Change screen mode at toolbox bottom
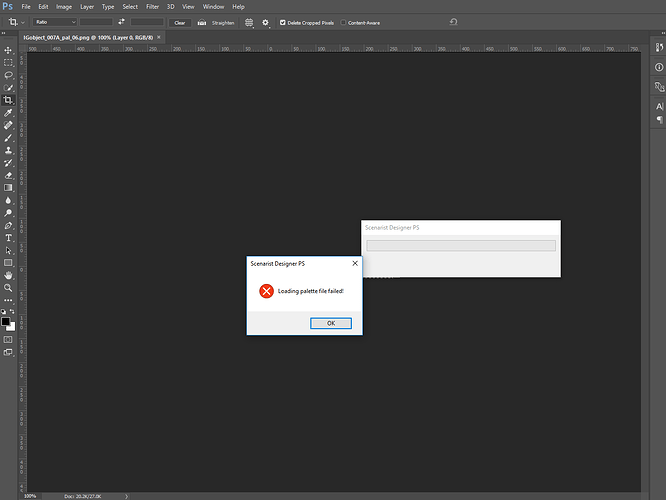666x500 pixels. click(x=8, y=352)
